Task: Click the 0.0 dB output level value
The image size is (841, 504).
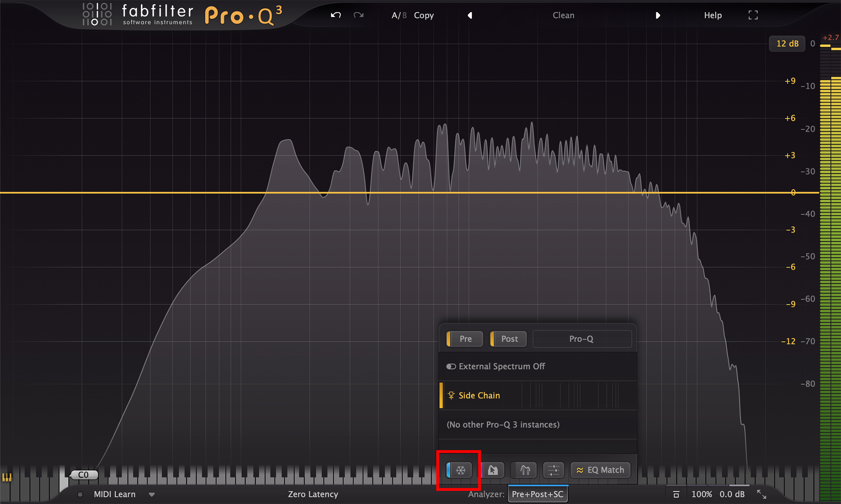Action: [x=732, y=494]
